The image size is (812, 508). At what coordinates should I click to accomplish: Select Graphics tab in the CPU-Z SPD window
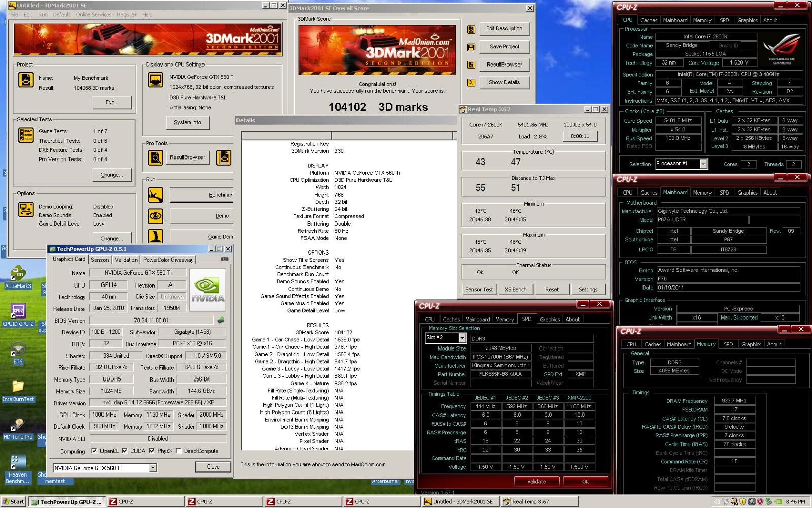[550, 319]
